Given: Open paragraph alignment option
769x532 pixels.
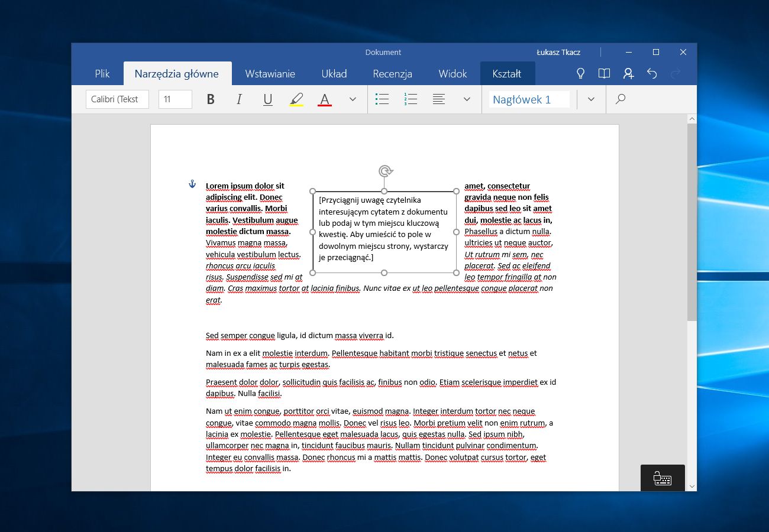Looking at the screenshot, I should tap(439, 99).
